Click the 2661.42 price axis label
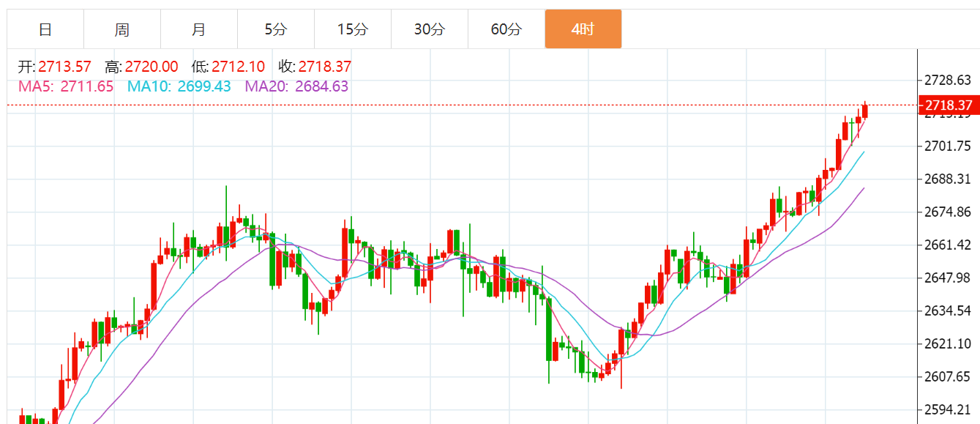 coord(948,245)
